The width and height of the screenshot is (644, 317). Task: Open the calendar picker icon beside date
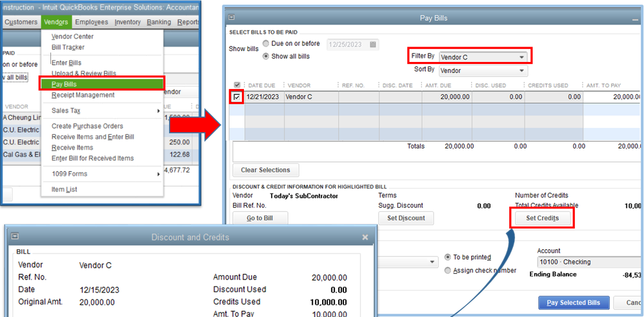point(373,45)
